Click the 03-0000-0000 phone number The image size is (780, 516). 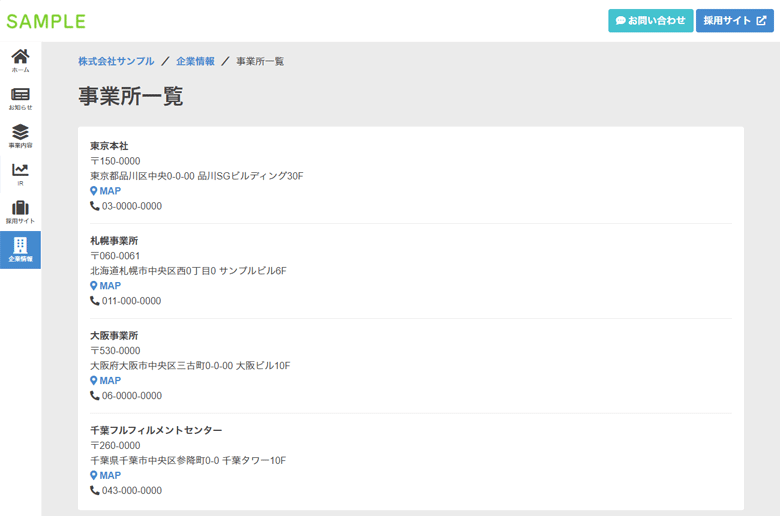click(131, 206)
